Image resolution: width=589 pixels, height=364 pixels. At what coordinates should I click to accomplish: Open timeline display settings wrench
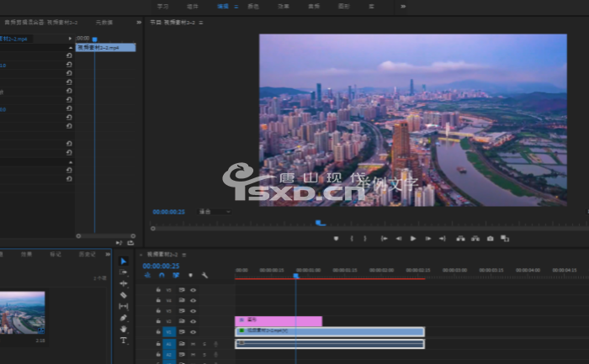tap(204, 275)
